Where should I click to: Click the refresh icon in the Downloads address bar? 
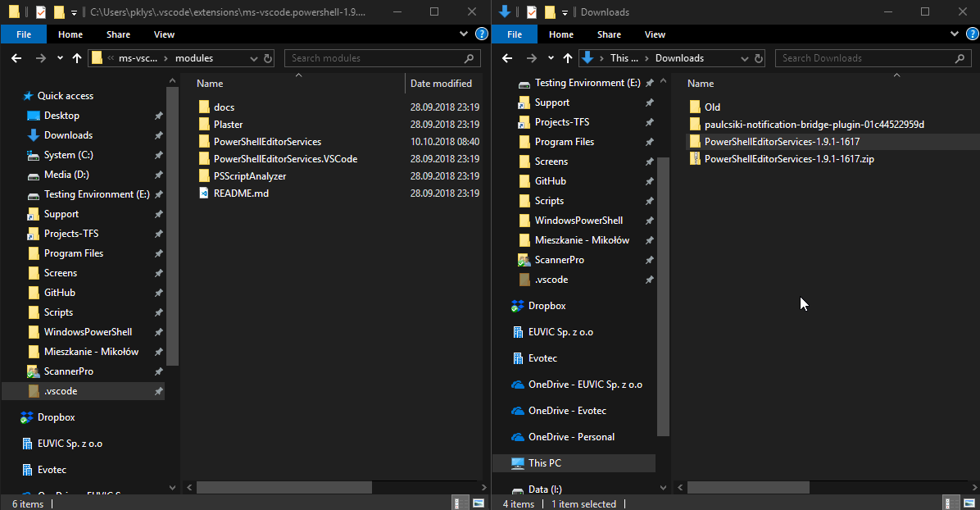[x=760, y=58]
